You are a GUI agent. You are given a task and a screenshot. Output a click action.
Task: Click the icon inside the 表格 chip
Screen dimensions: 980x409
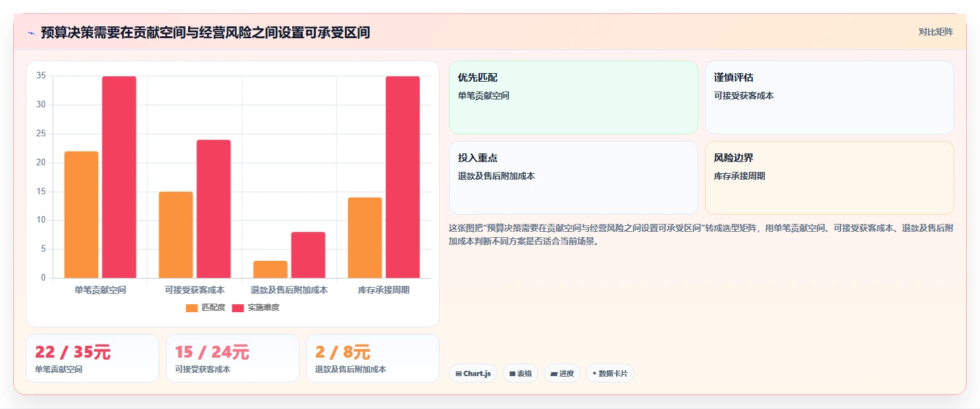click(512, 374)
